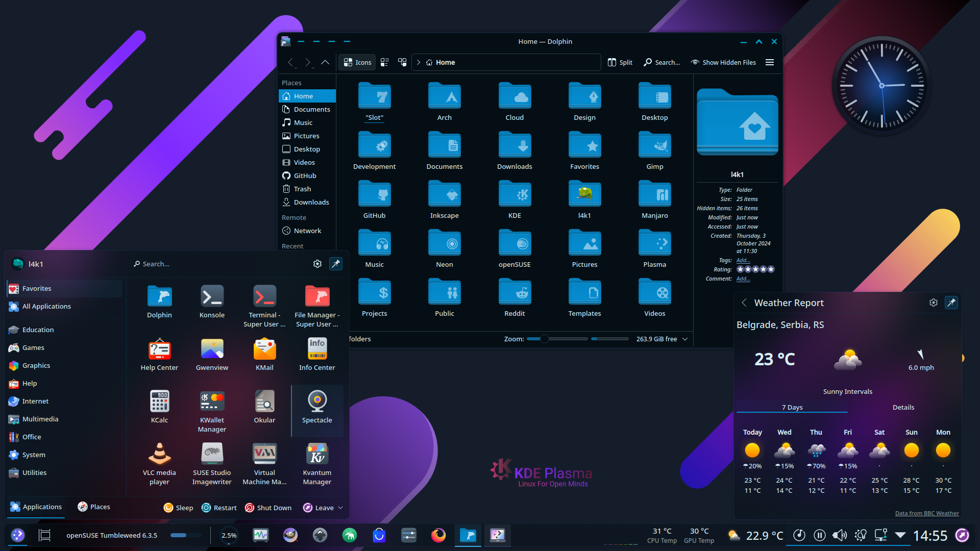980x551 pixels.
Task: Toggle Show Hidden Files in Dolphin
Action: (723, 62)
